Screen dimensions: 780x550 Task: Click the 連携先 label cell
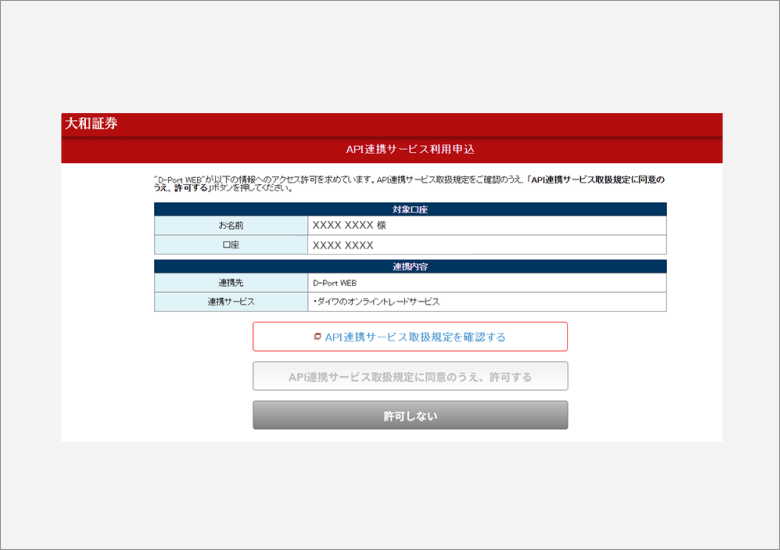click(x=231, y=283)
